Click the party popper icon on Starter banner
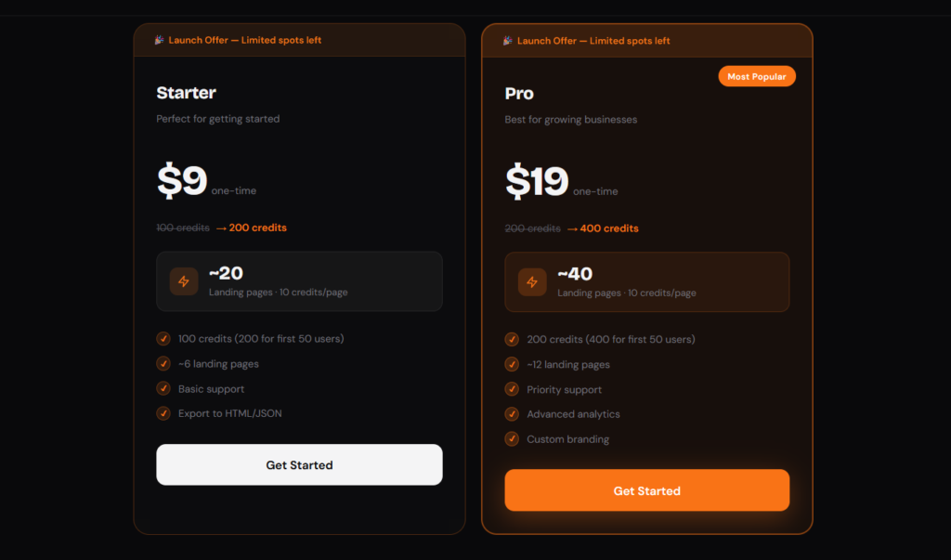 pyautogui.click(x=159, y=40)
